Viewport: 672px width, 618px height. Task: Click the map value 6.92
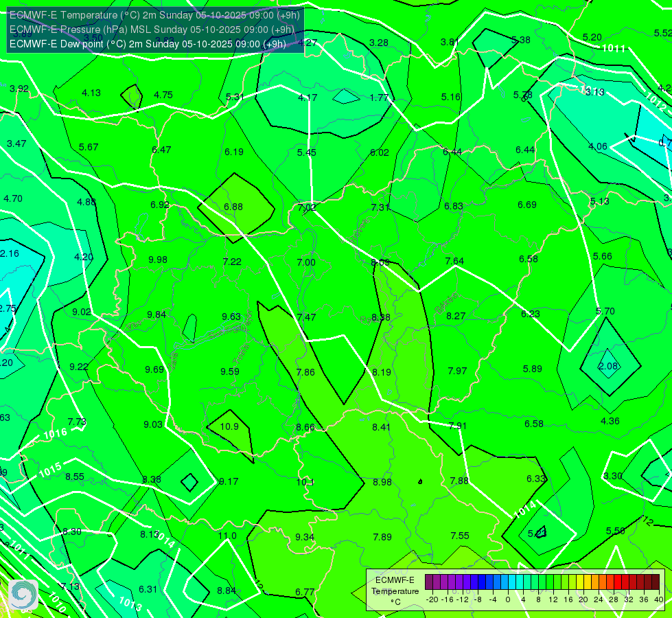(x=159, y=205)
